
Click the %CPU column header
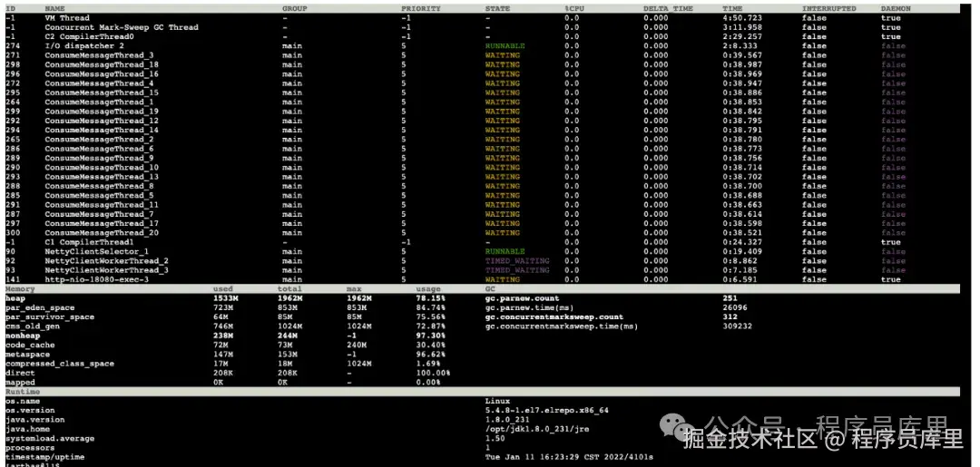click(x=573, y=9)
